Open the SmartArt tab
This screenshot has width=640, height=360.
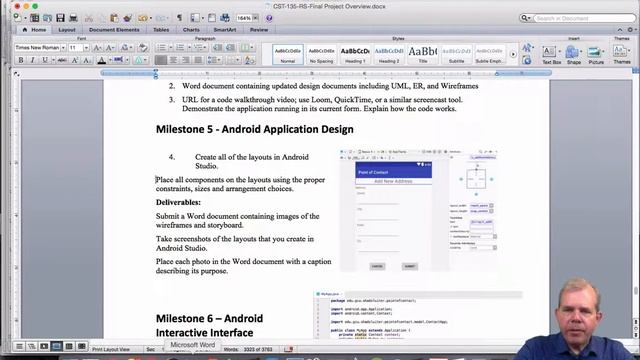point(224,30)
